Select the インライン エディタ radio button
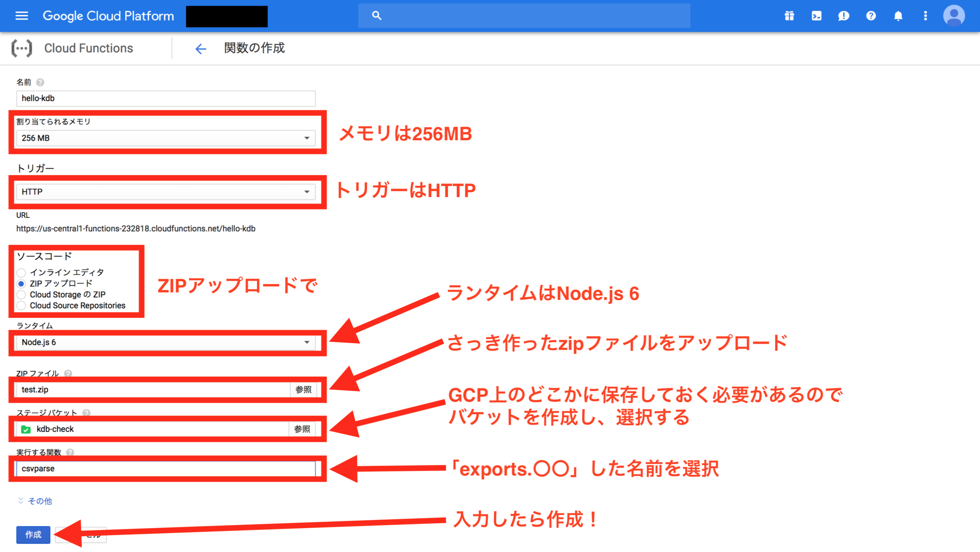Image resolution: width=980 pixels, height=552 pixels. click(x=22, y=272)
